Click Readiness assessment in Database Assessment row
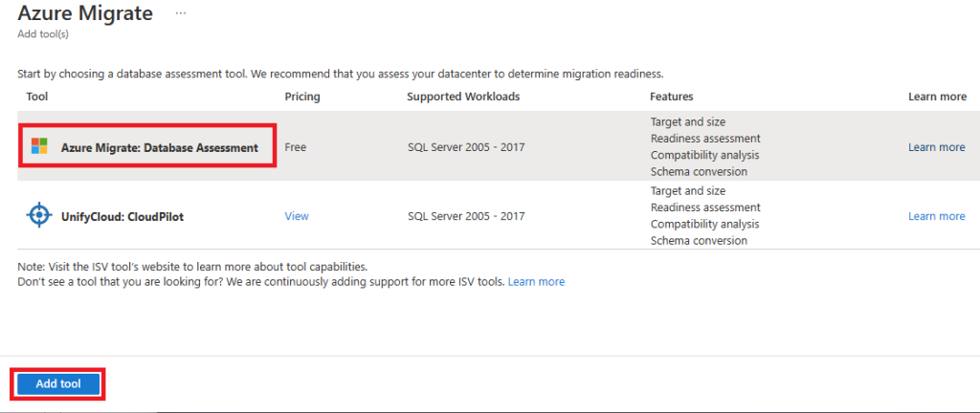Screen dimensions: 980x413 (x=705, y=138)
